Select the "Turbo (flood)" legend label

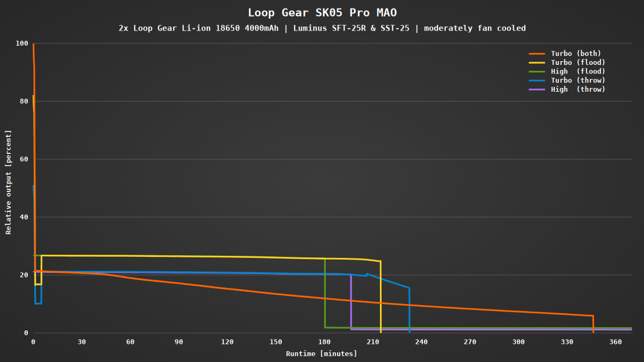coord(578,62)
